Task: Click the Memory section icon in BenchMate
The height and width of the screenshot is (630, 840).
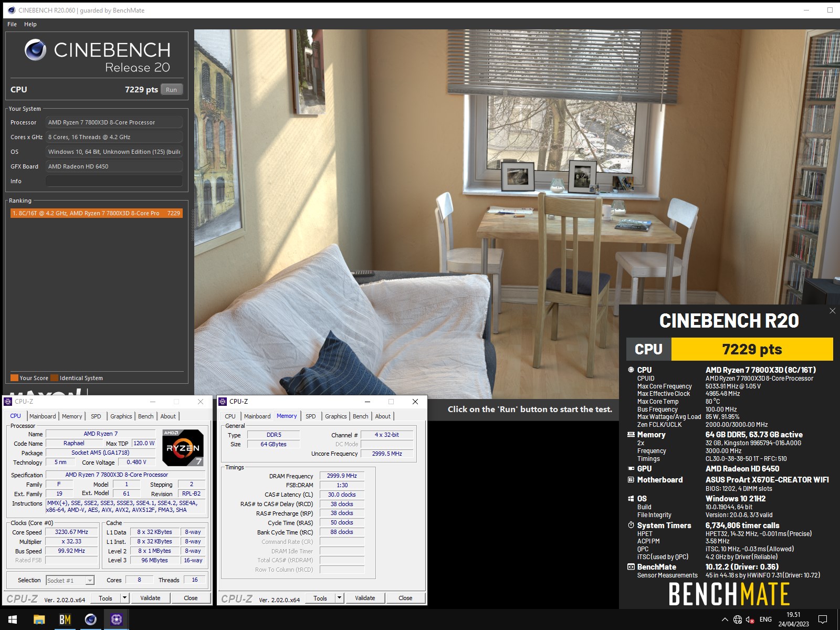Action: point(631,435)
